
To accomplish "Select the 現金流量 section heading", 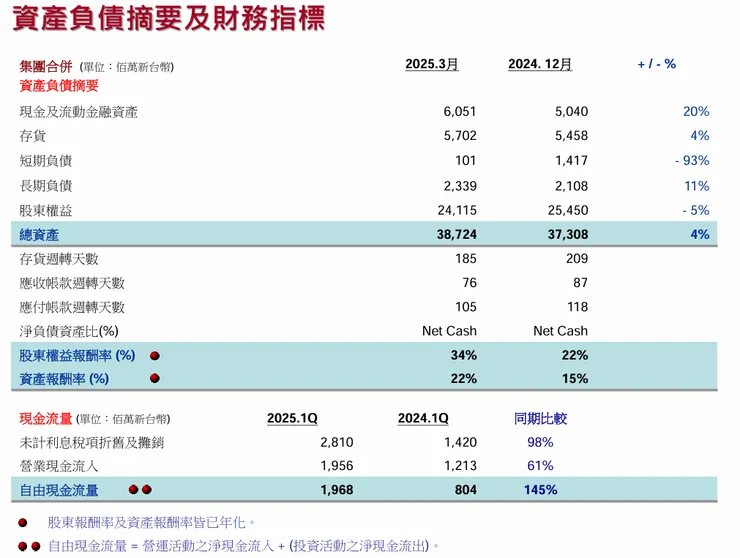I will [x=46, y=419].
